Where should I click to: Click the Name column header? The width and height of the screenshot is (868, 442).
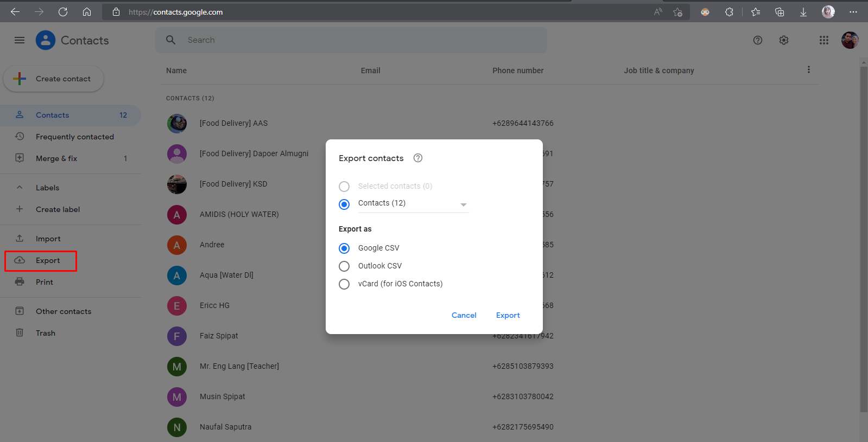click(x=176, y=71)
